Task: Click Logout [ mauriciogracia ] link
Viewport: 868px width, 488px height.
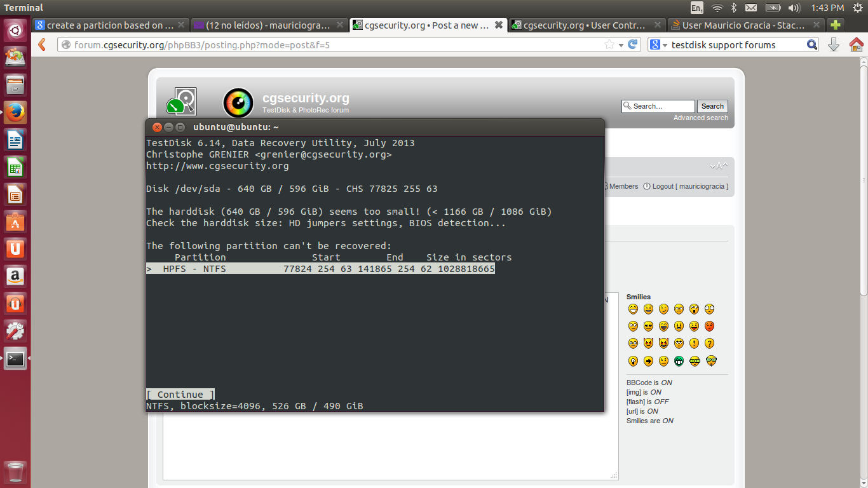Action: [x=686, y=186]
